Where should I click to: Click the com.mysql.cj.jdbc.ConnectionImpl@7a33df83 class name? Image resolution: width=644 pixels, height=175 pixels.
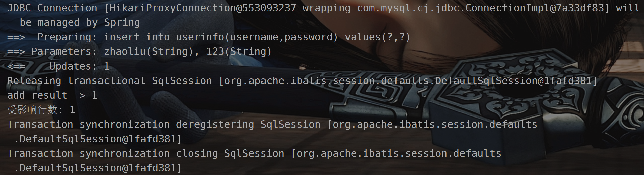point(480,8)
